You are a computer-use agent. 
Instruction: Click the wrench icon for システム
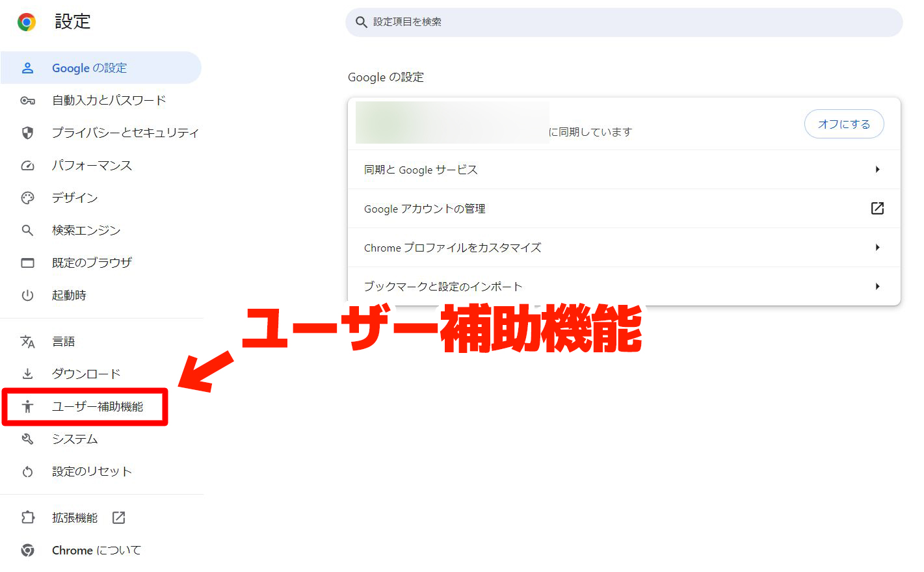tap(27, 439)
